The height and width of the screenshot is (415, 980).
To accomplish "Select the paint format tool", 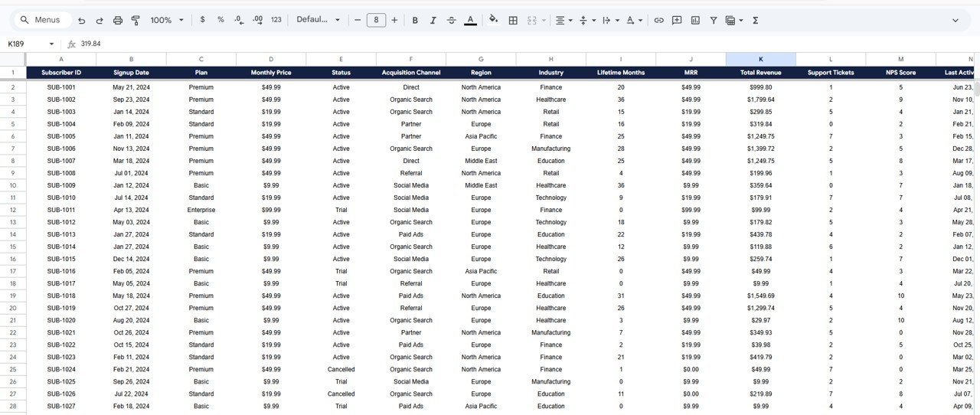I will (x=136, y=20).
